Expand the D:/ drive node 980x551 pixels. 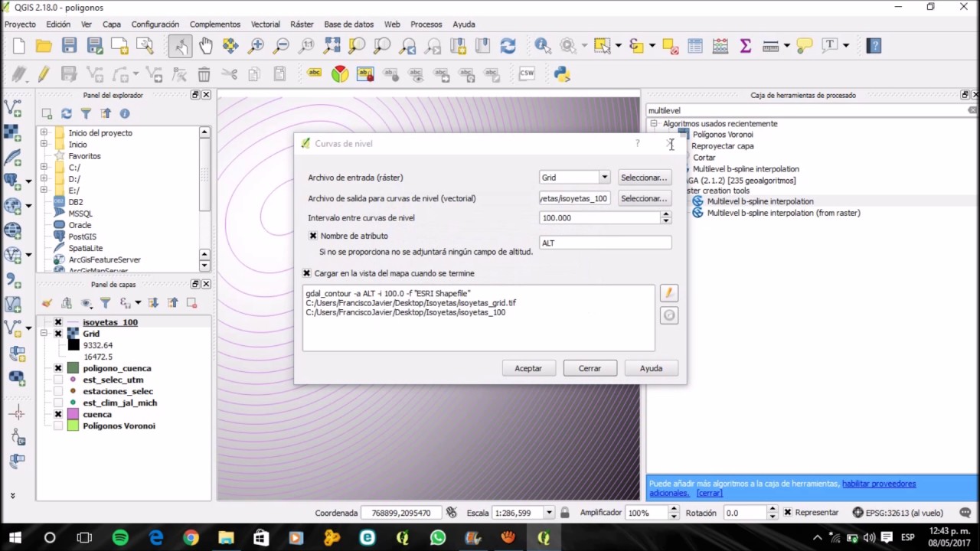pos(44,178)
